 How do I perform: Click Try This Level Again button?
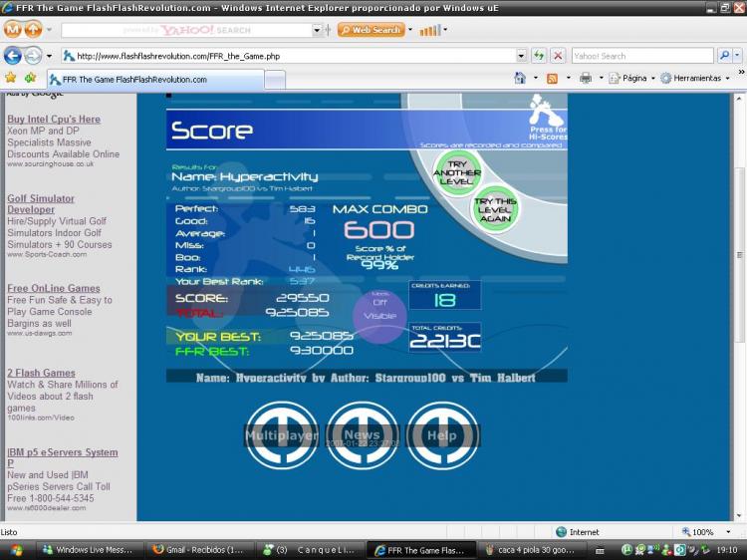pyautogui.click(x=495, y=209)
